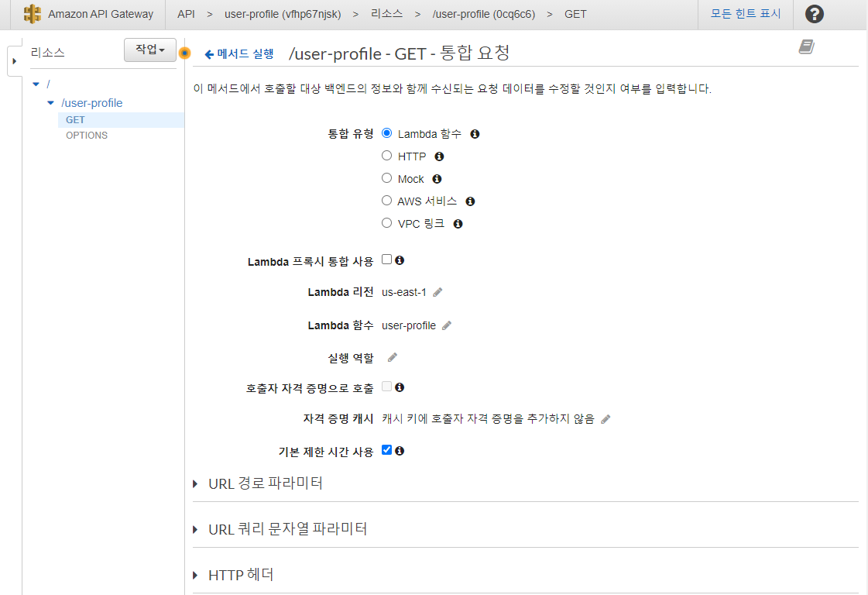Click info icon next to AWS 서비스
Viewport: 868px width, 595px height.
click(470, 201)
